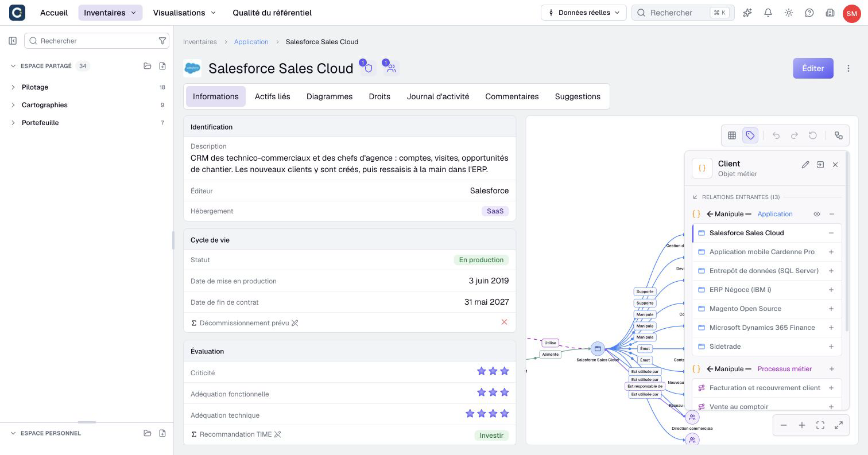Viewport: 868px width, 455px height.
Task: Open the diagram layout options icon
Action: [839, 135]
